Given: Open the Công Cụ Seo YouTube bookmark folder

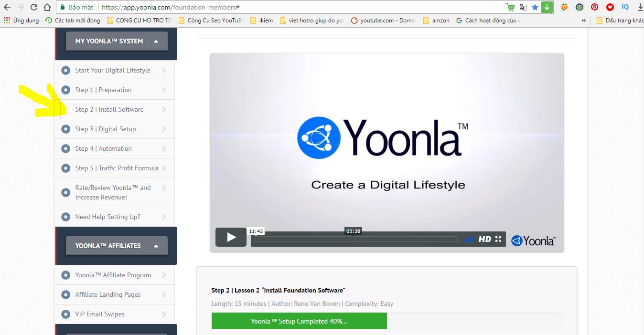Looking at the screenshot, I should pos(211,21).
